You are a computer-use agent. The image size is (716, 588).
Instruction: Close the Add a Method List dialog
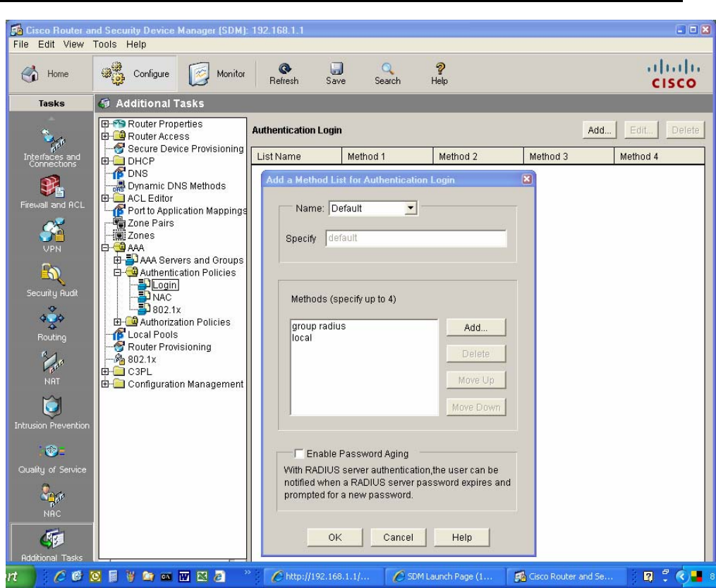pos(527,179)
